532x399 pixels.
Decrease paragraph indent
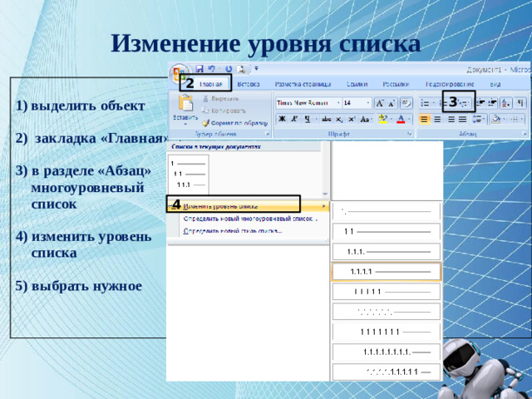click(481, 103)
